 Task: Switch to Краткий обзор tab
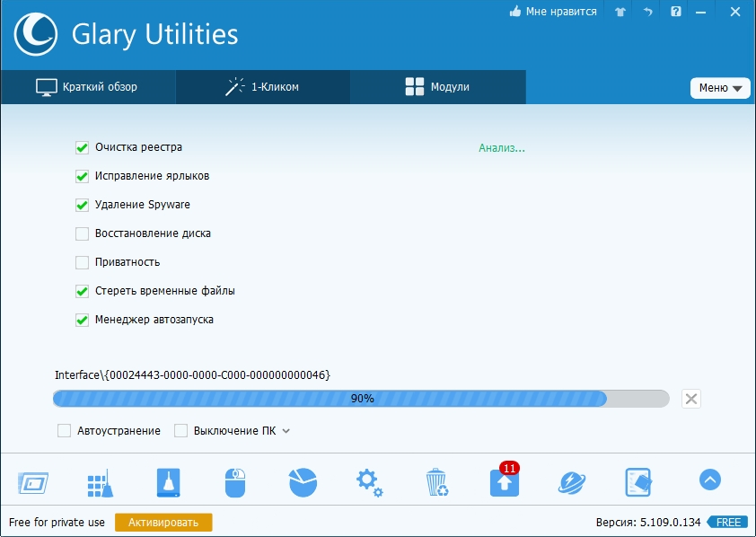click(x=88, y=87)
